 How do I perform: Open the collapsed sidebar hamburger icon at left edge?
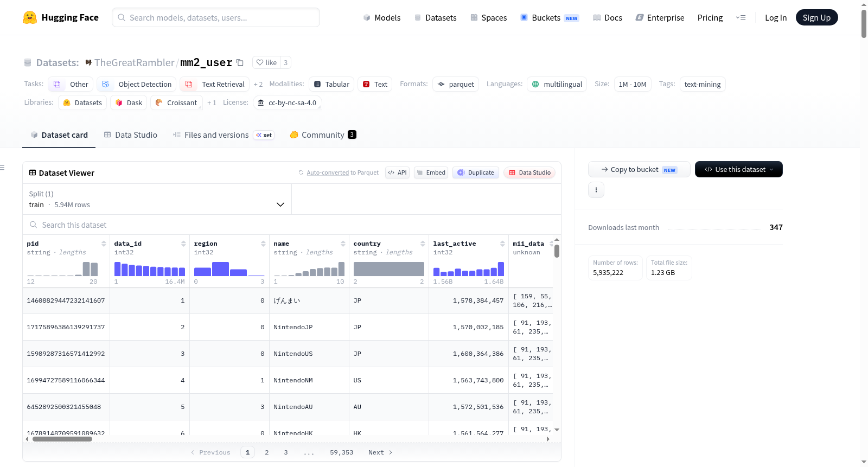coord(2,168)
